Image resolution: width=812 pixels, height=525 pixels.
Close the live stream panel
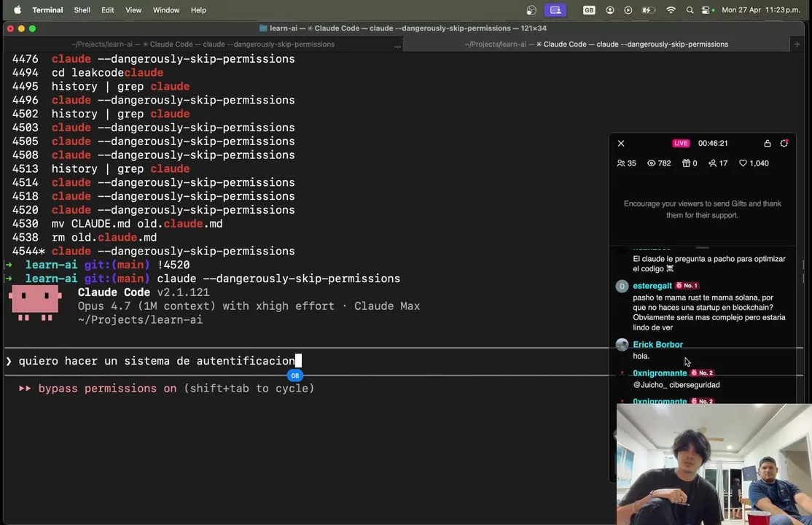[x=621, y=143]
